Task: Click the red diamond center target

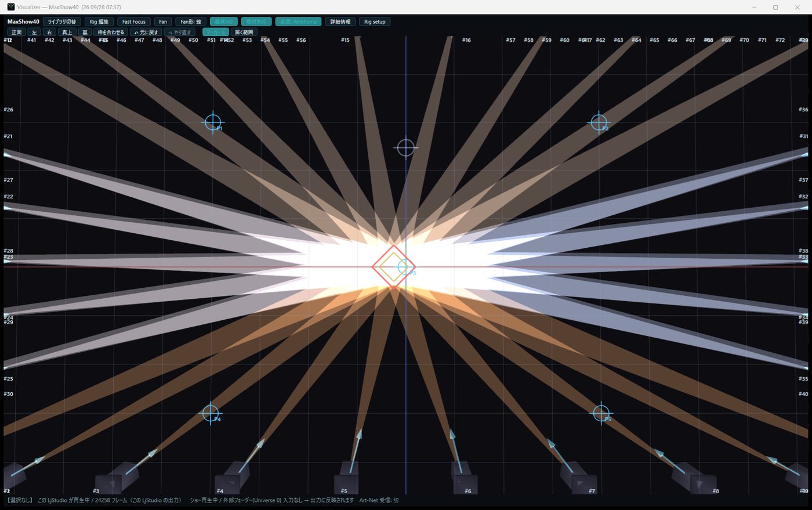Action: (x=394, y=267)
